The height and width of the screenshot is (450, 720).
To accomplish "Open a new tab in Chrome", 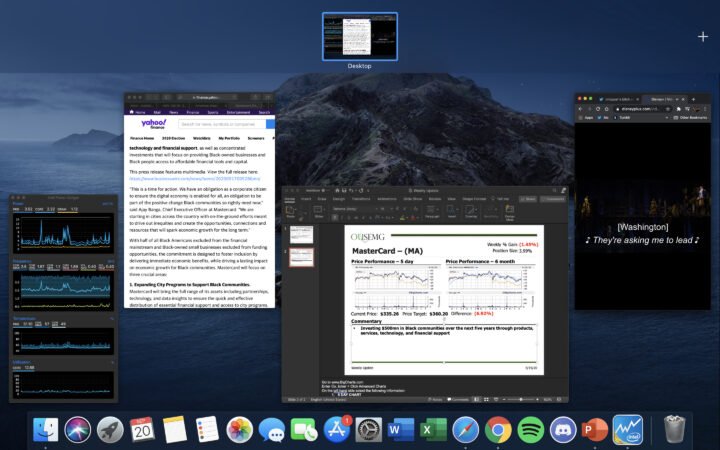I will (x=693, y=99).
